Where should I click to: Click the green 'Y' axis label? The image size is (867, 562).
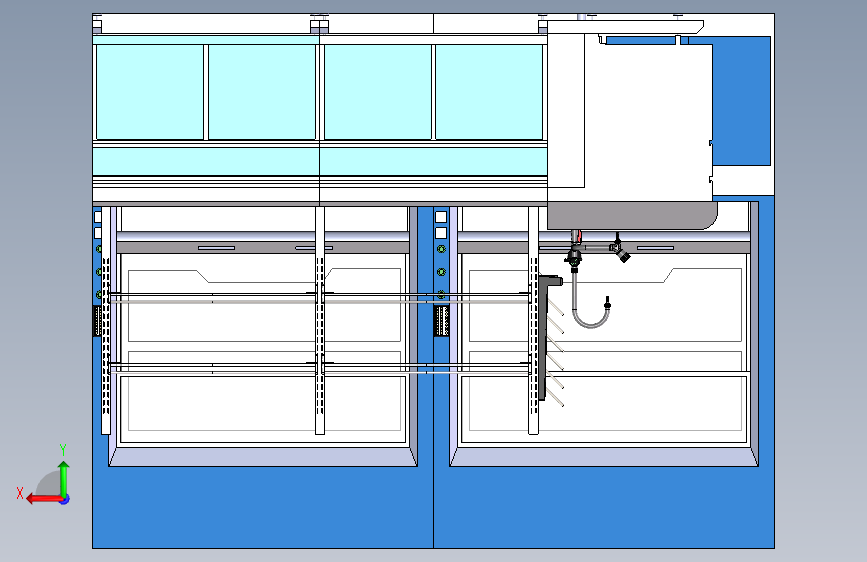(x=63, y=450)
